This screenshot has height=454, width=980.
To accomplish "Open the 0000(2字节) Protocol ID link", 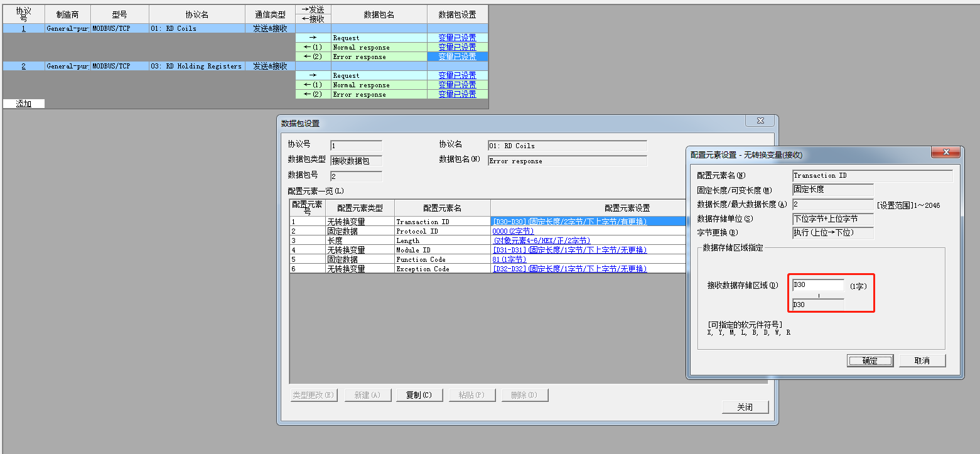I will [512, 231].
